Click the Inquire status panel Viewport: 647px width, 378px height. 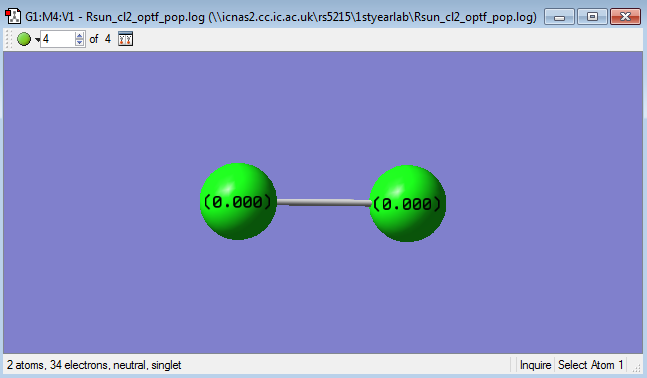point(535,365)
